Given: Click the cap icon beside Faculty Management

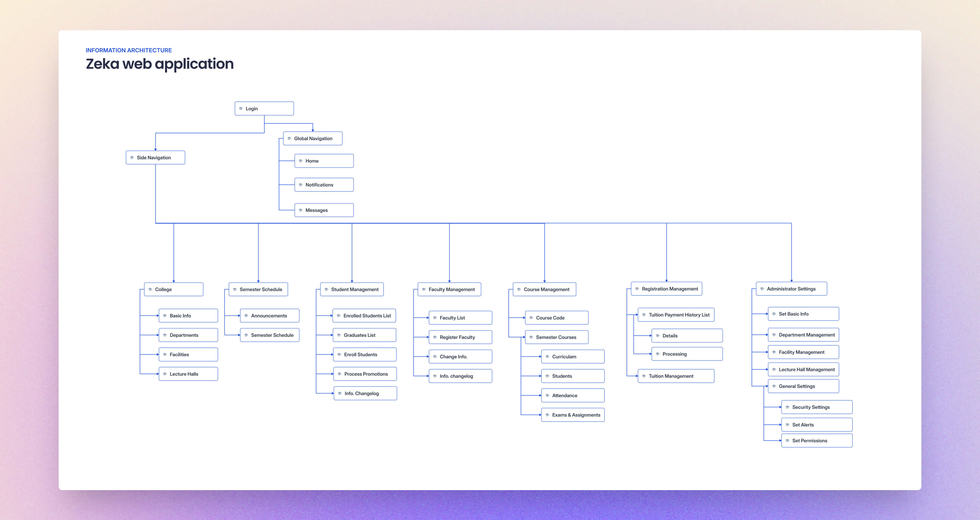Looking at the screenshot, I should click(x=424, y=289).
